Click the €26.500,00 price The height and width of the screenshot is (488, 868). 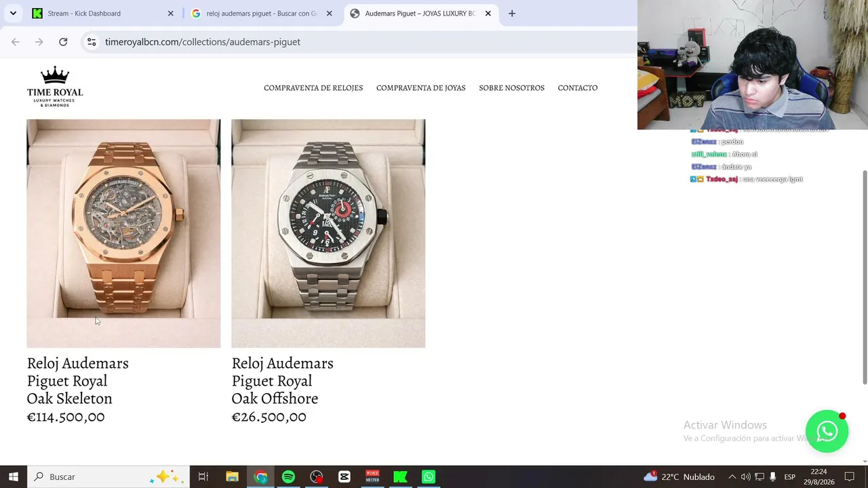click(269, 417)
